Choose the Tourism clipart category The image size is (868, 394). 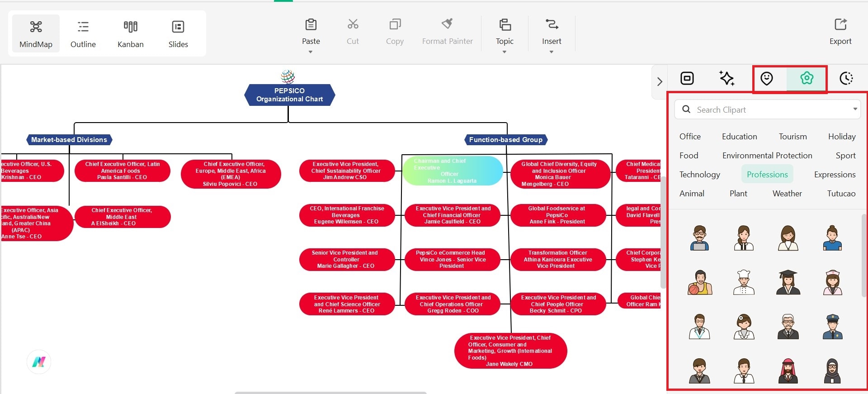point(793,137)
